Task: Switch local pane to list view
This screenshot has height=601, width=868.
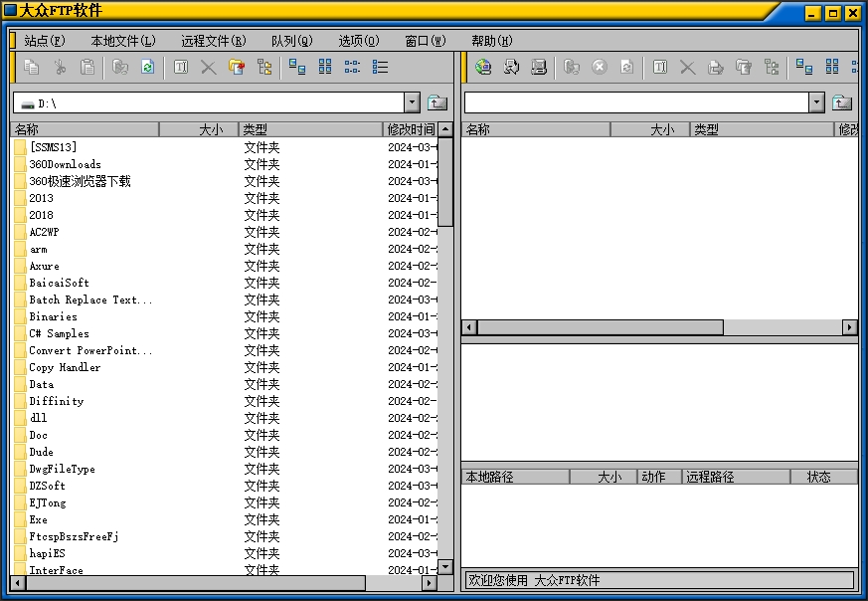Action: 352,68
